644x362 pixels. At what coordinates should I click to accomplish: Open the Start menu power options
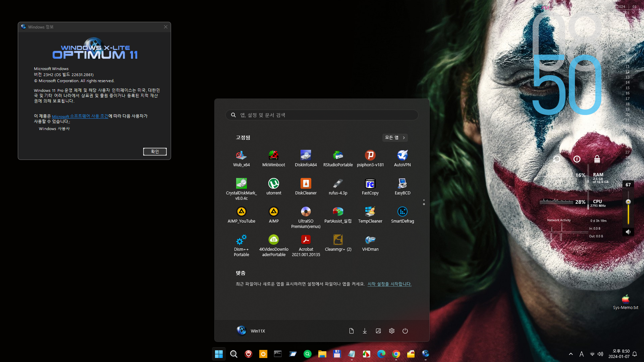pos(405,331)
